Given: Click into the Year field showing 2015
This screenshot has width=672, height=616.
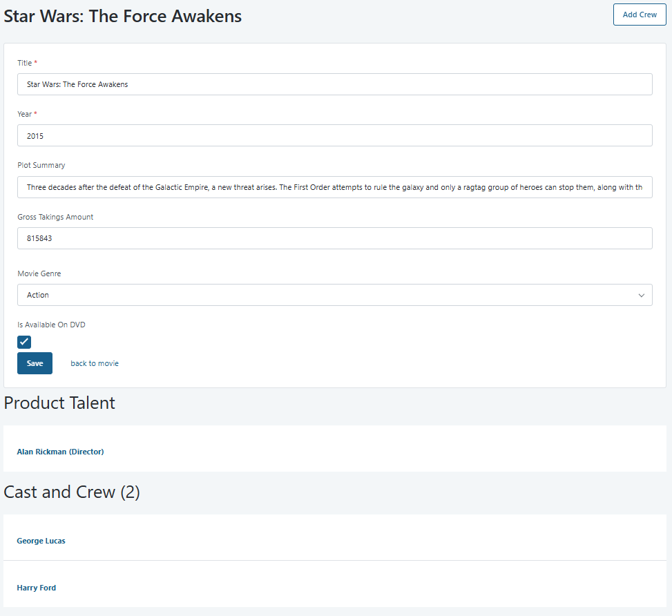Looking at the screenshot, I should pos(335,135).
